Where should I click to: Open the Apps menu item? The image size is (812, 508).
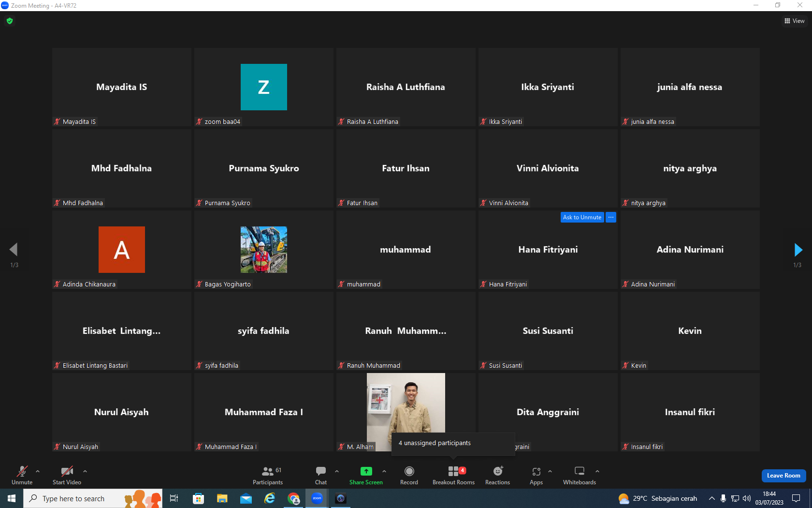coord(536,476)
